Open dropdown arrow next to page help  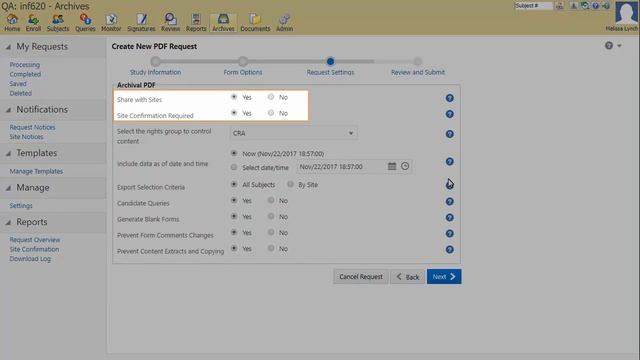pos(619,46)
